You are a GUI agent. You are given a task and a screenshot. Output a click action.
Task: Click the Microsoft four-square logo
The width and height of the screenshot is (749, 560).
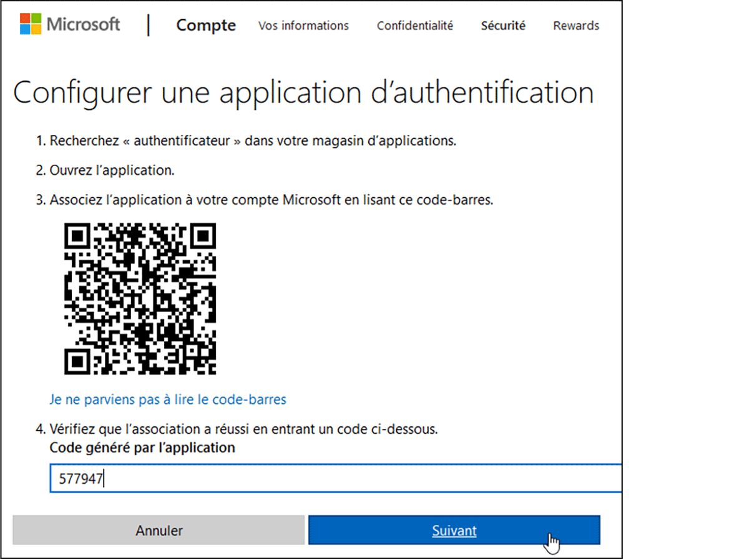tap(30, 24)
